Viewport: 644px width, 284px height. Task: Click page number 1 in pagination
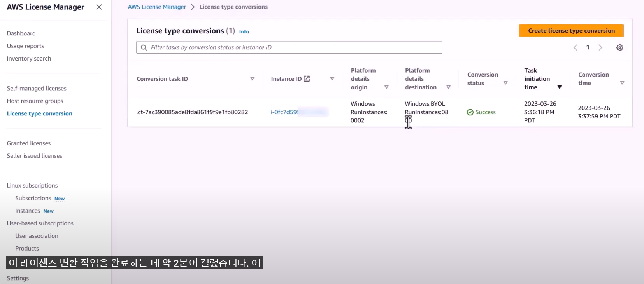(x=588, y=47)
